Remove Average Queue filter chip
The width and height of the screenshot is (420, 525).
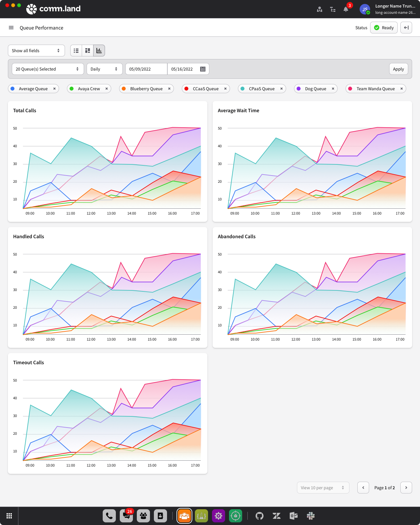pos(54,89)
